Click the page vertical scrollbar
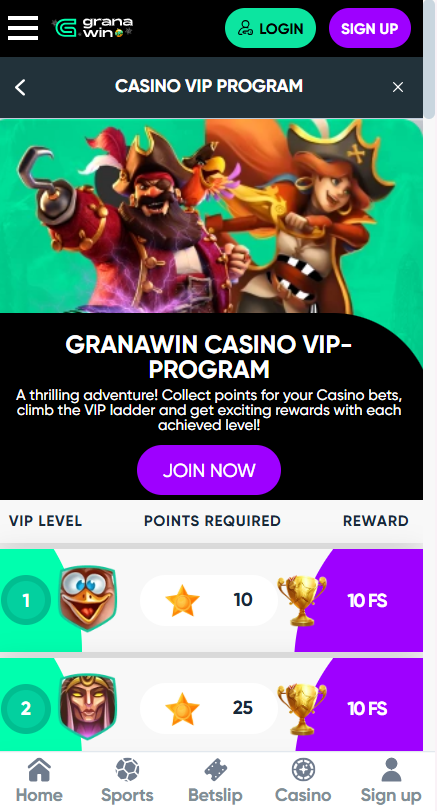 click(x=430, y=59)
